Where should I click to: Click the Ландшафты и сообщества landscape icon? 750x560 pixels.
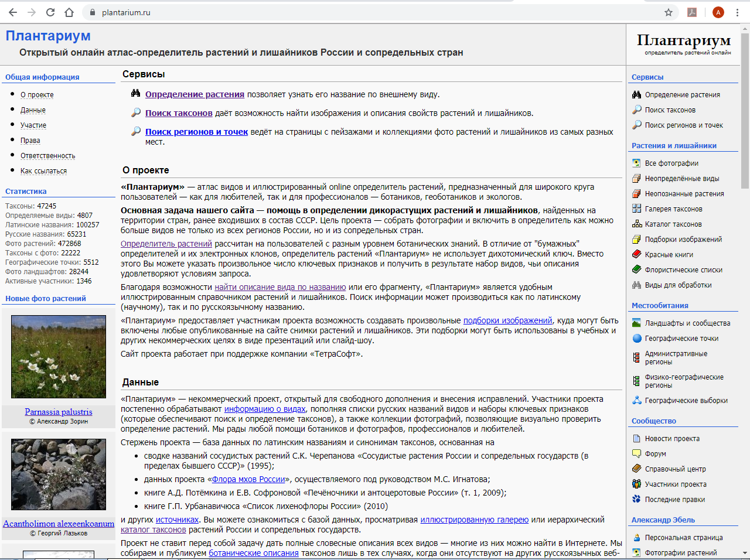coord(637,323)
